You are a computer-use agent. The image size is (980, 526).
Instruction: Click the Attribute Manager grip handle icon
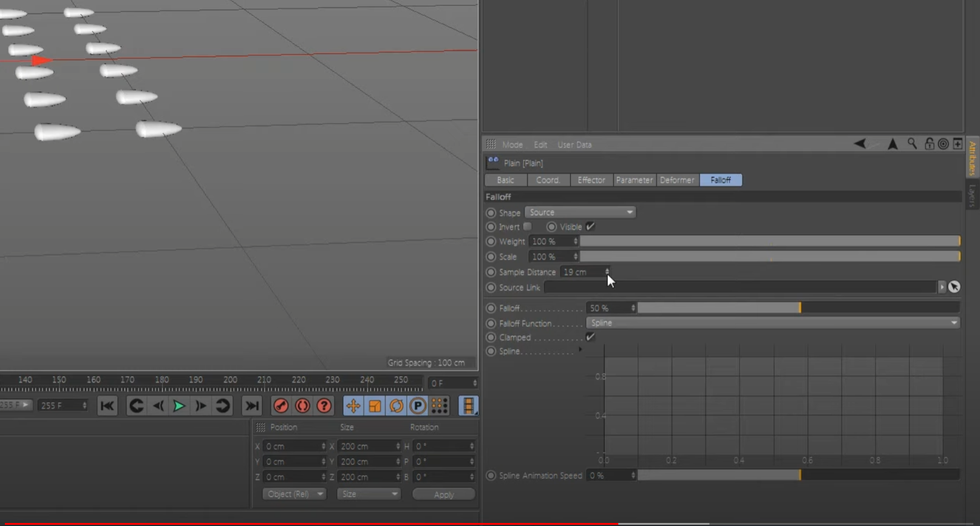click(491, 144)
